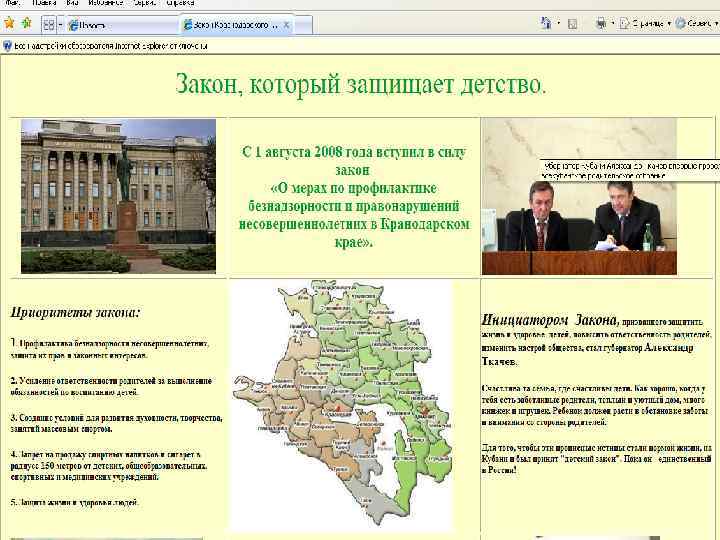Click the law title line 'О мерах по профилактике'
The height and width of the screenshot is (540, 720).
pos(354,188)
